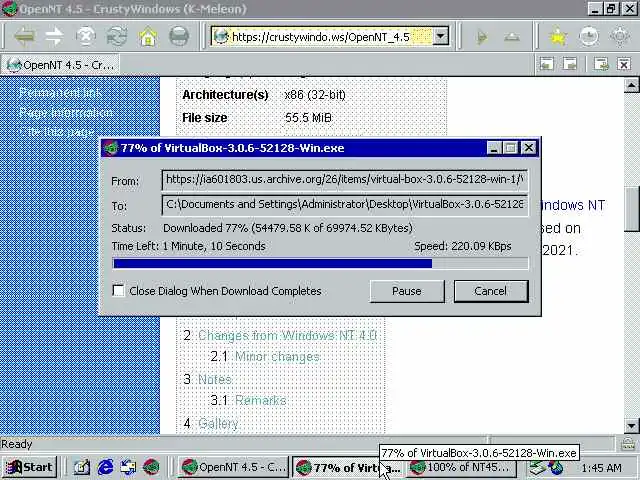The image size is (640, 480).
Task: Switch to previous tab icon
Action: coord(547,64)
